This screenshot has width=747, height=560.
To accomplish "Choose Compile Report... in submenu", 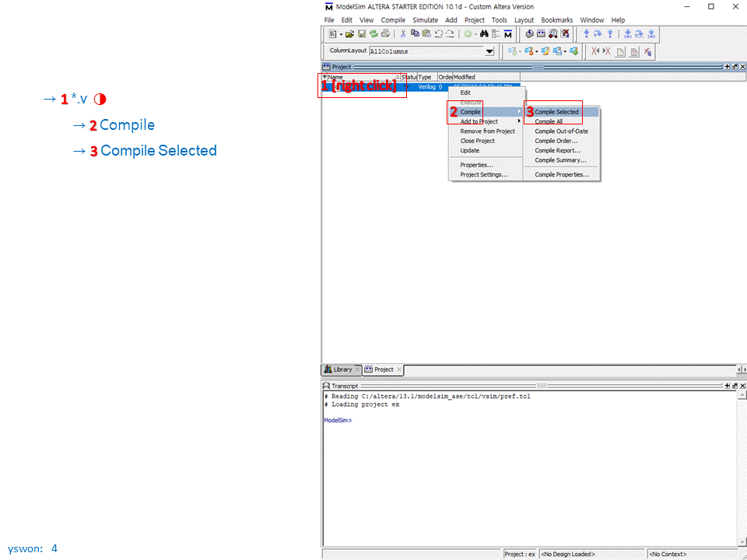I will [561, 150].
